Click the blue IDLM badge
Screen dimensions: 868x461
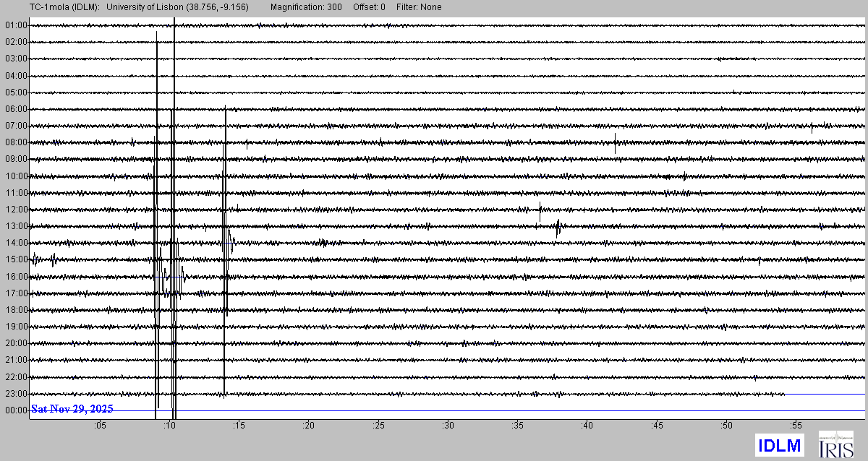click(x=779, y=445)
